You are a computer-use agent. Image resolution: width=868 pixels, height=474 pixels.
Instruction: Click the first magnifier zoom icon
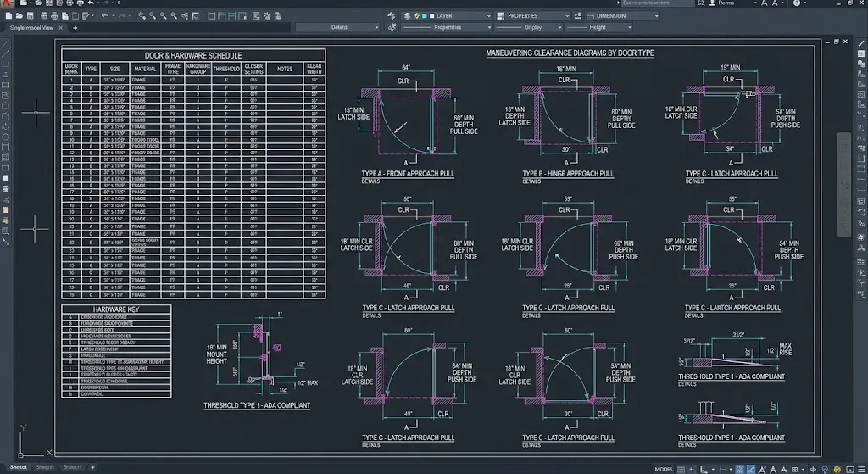point(142,15)
